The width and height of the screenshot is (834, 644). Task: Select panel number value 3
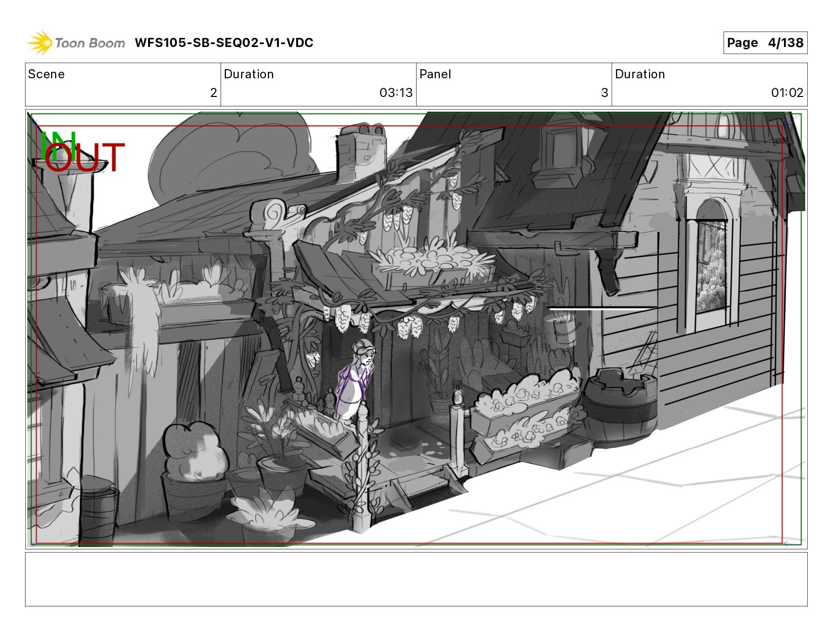(x=605, y=93)
